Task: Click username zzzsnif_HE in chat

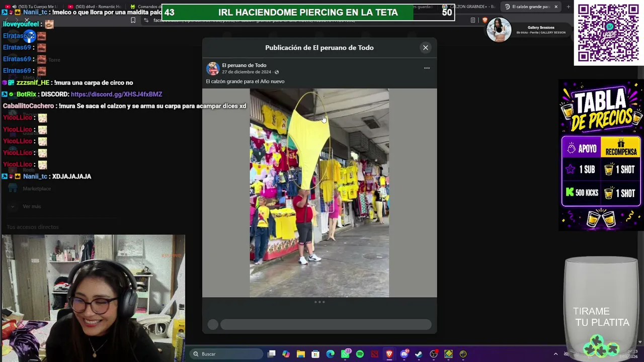Action: (x=33, y=82)
